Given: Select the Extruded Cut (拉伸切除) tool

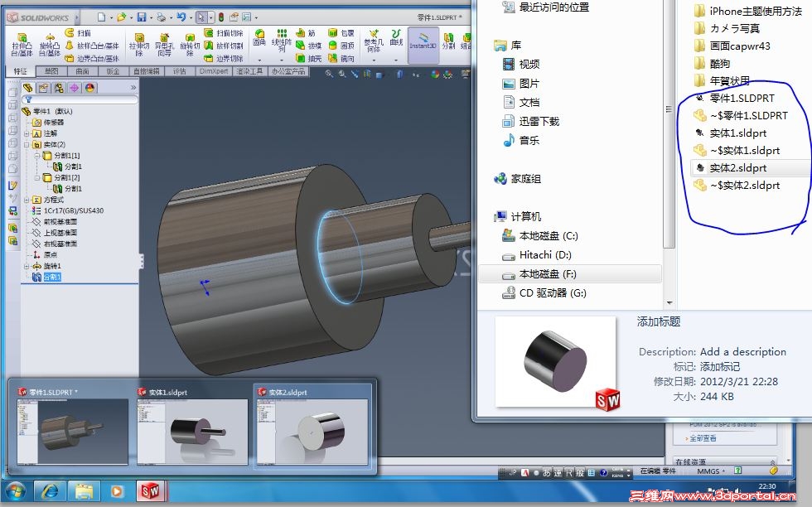Looking at the screenshot, I should 139,45.
